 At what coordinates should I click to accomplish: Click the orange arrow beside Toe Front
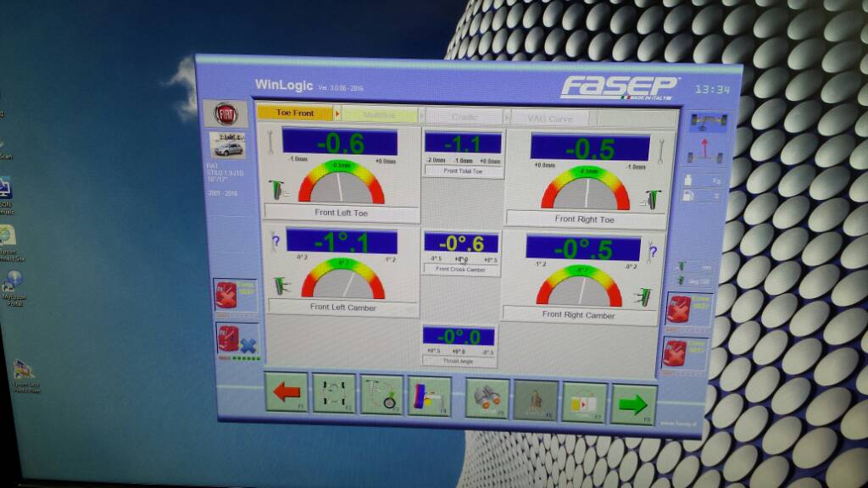337,114
